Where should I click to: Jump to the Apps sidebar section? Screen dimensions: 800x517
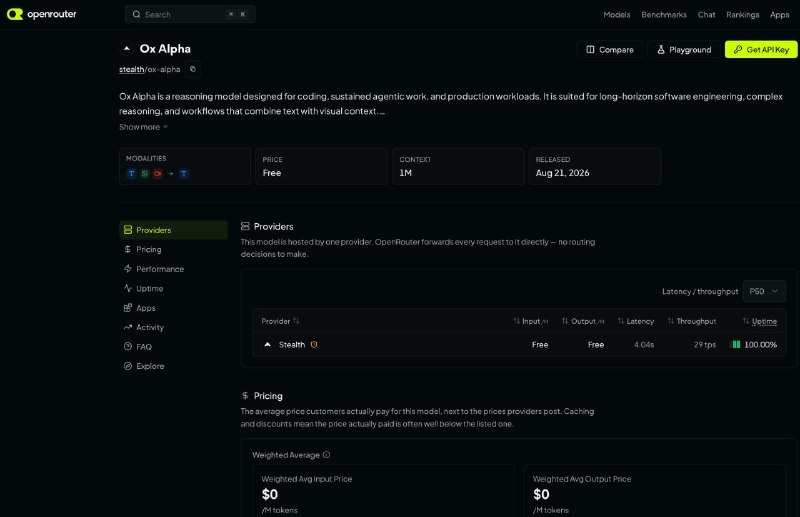click(173, 308)
